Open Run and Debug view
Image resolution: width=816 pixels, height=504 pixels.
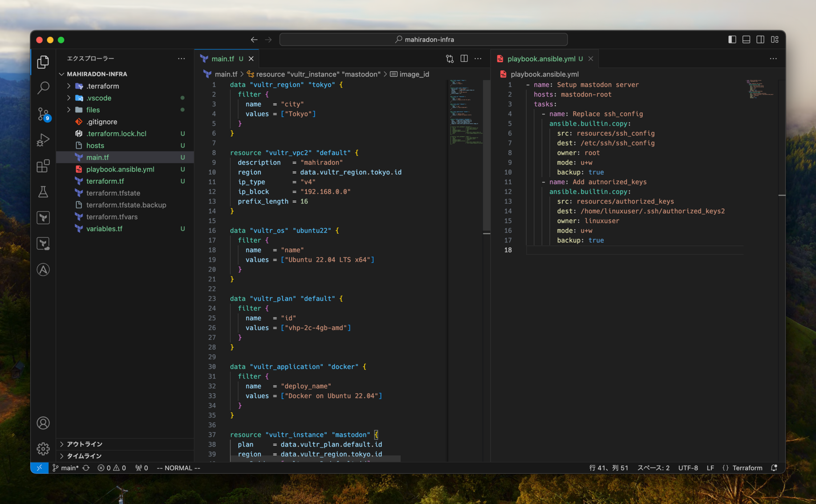click(43, 140)
